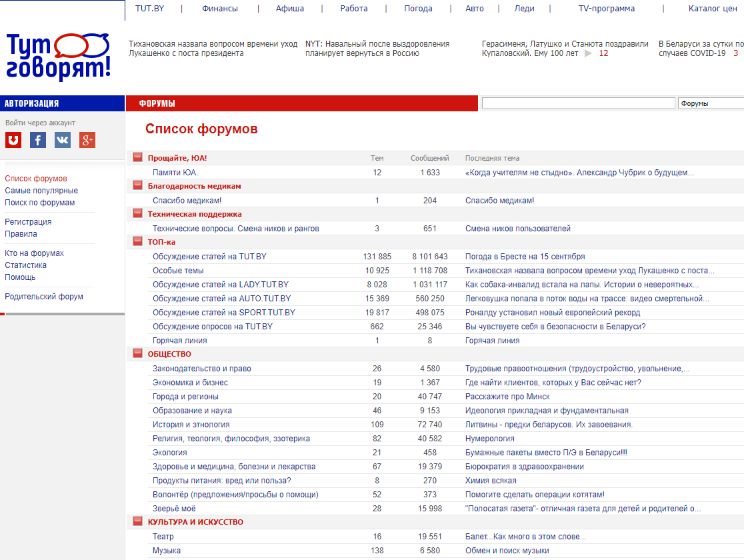Open 'Авто' in the top navigation
744x560 pixels.
[x=475, y=9]
